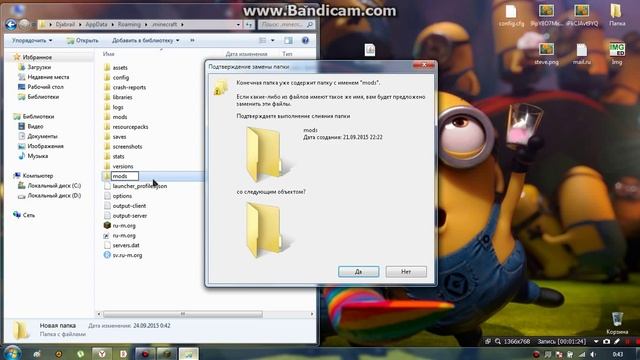Open Explorer help icon
Image resolution: width=640 pixels, height=360 pixels.
(x=305, y=40)
